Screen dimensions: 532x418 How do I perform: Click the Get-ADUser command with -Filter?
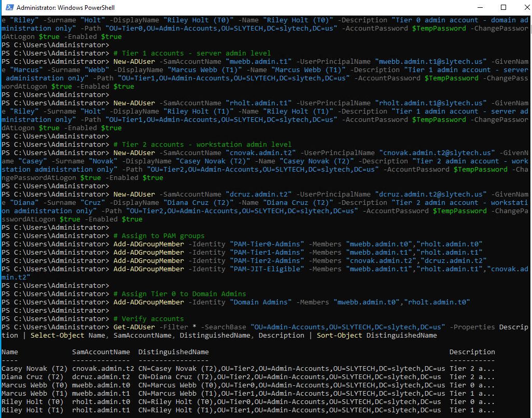coord(134,327)
